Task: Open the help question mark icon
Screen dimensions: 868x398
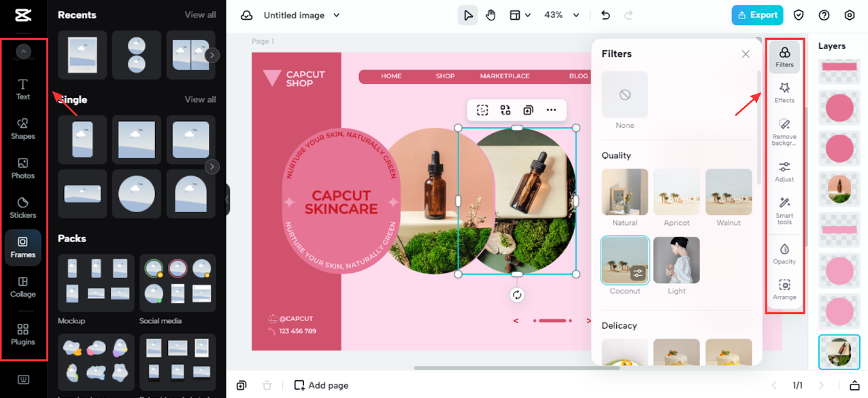Action: pos(824,15)
